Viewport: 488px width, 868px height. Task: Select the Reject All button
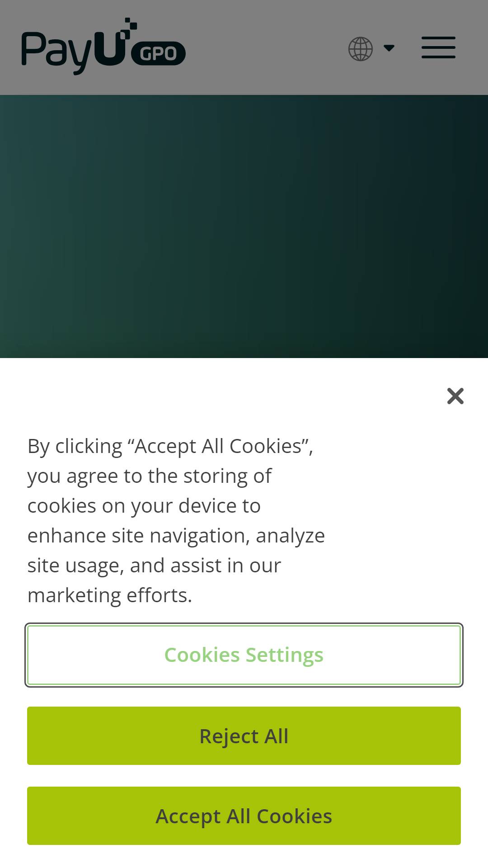tap(244, 736)
